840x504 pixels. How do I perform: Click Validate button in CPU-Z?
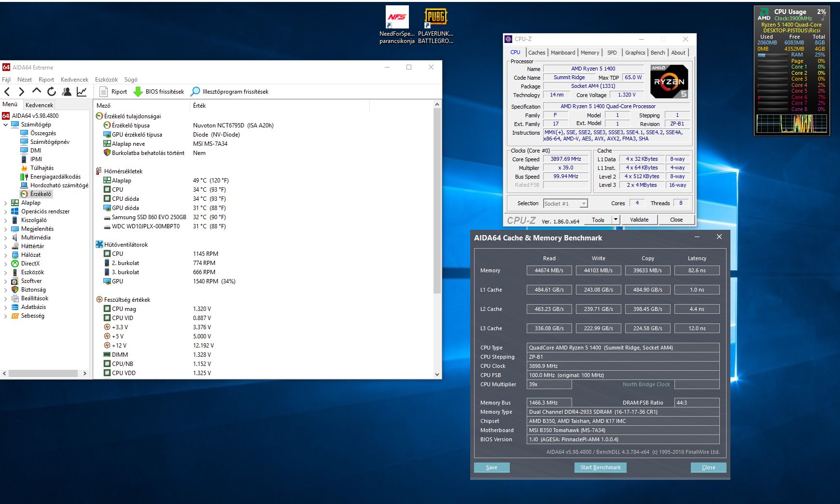click(639, 220)
